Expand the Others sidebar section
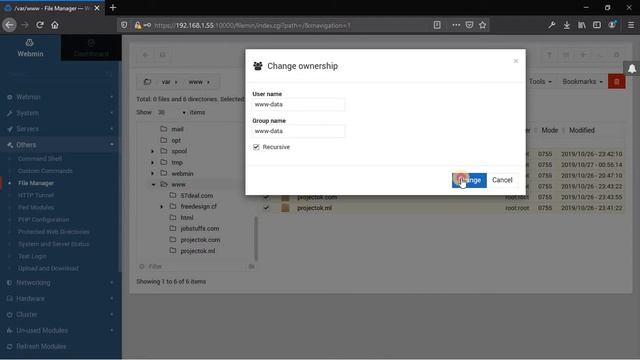640x360 pixels. point(60,145)
